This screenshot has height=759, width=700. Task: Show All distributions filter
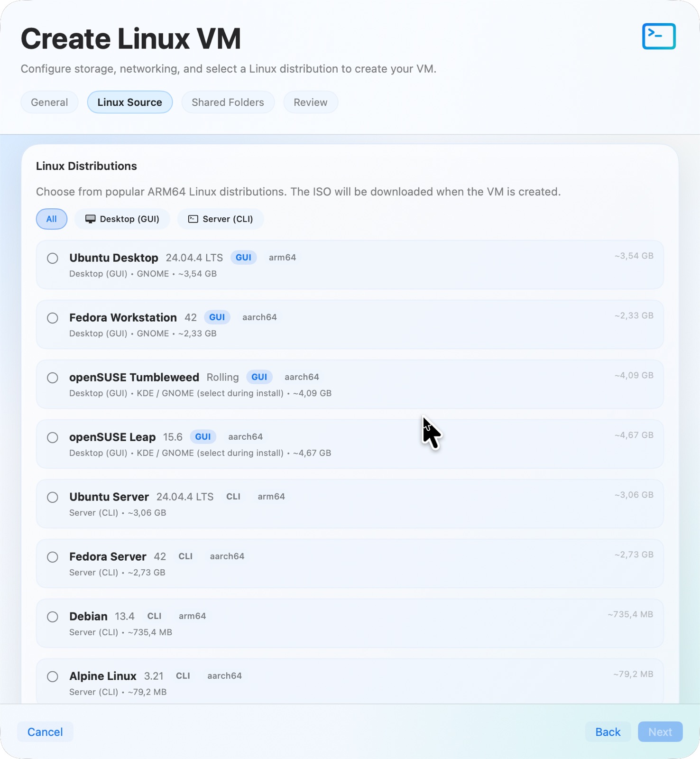(x=51, y=219)
